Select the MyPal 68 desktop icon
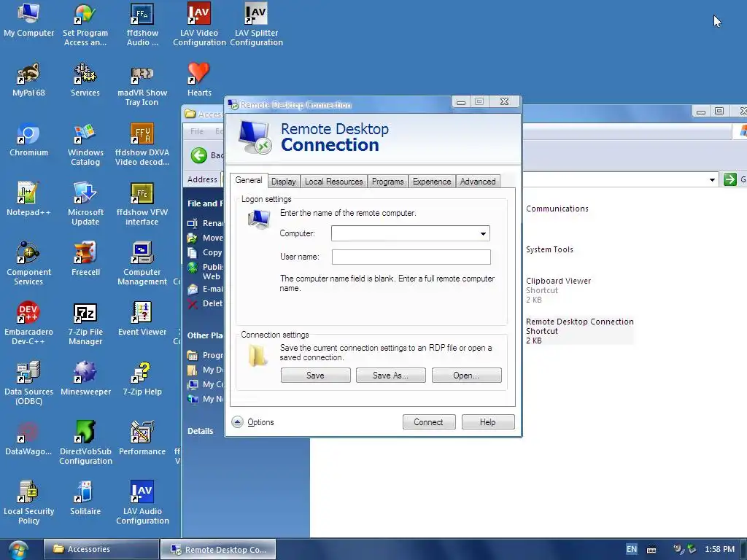This screenshot has height=560, width=747. coord(28,80)
